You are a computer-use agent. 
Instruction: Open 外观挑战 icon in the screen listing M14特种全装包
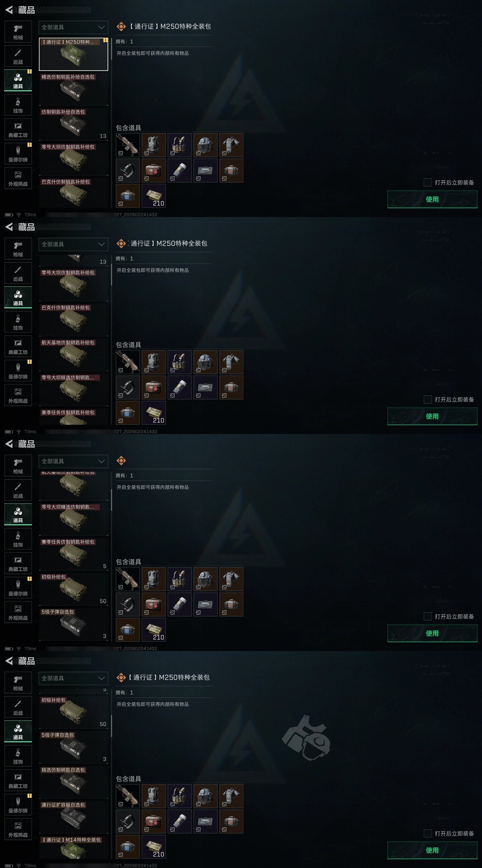pyautogui.click(x=18, y=829)
